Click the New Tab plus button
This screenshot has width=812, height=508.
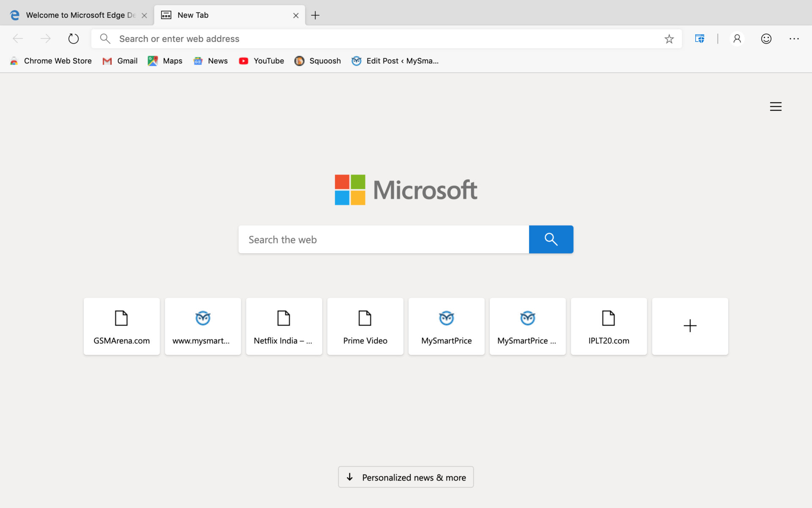(x=315, y=15)
